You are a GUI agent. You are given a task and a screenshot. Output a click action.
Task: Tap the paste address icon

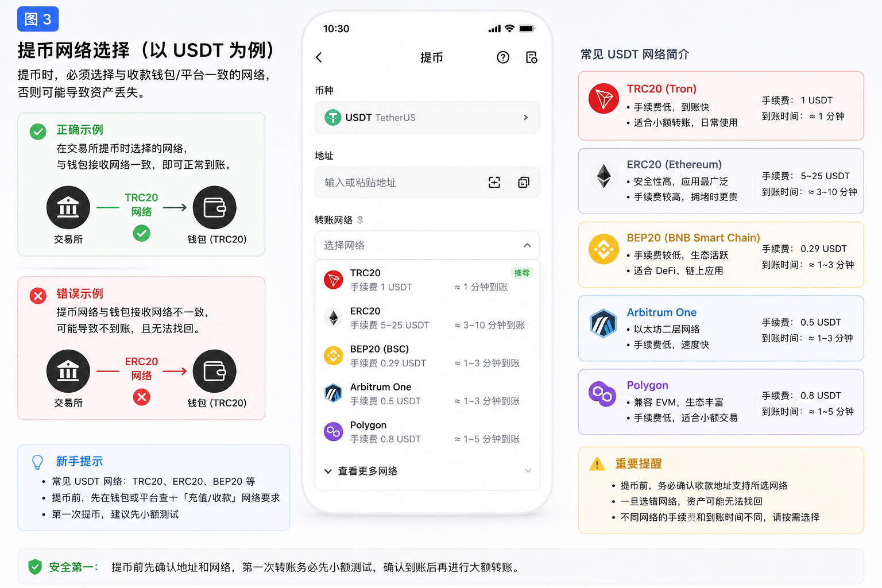pos(524,183)
